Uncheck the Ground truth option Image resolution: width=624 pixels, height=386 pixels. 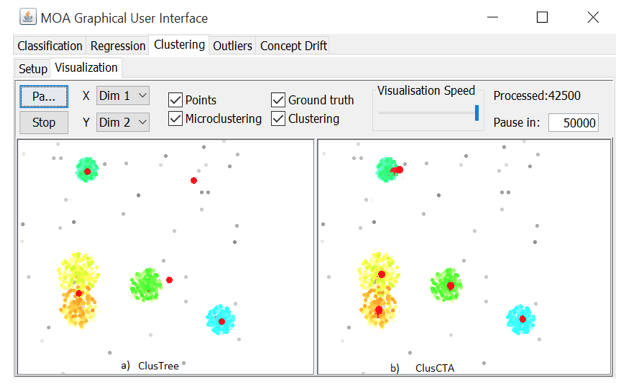pos(278,100)
